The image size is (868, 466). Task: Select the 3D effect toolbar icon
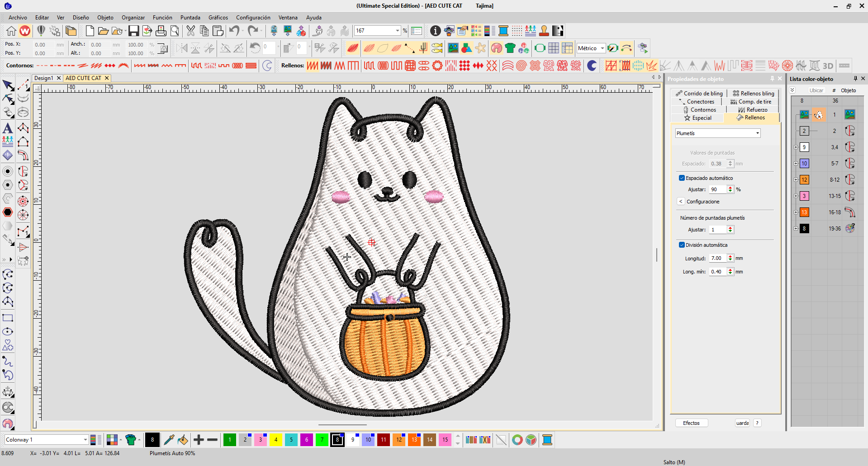[828, 66]
